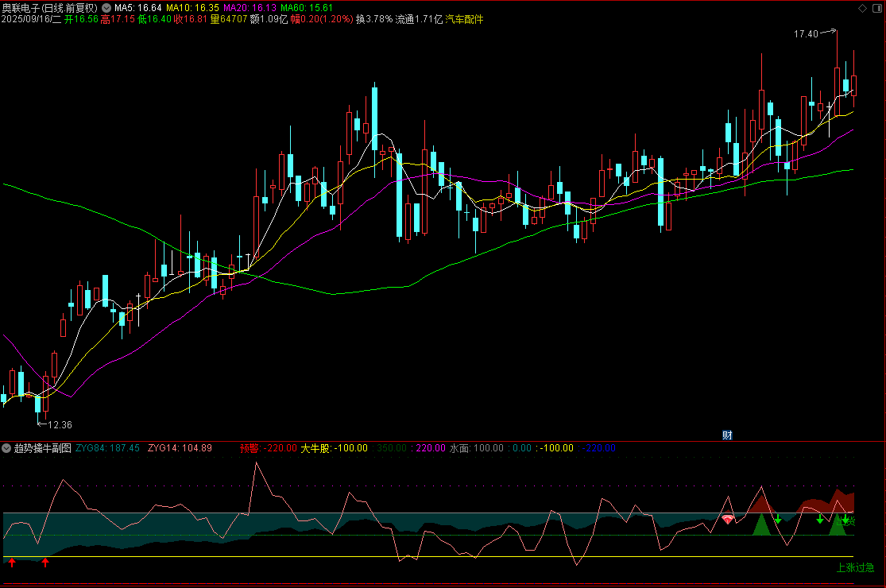Click the leftmost red up arrow signal

12,563
